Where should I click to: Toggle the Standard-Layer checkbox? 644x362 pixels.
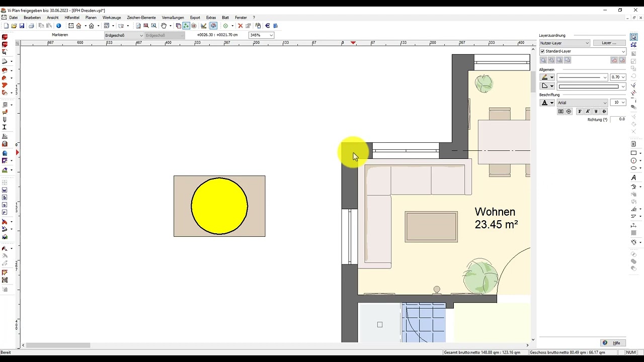coord(542,51)
